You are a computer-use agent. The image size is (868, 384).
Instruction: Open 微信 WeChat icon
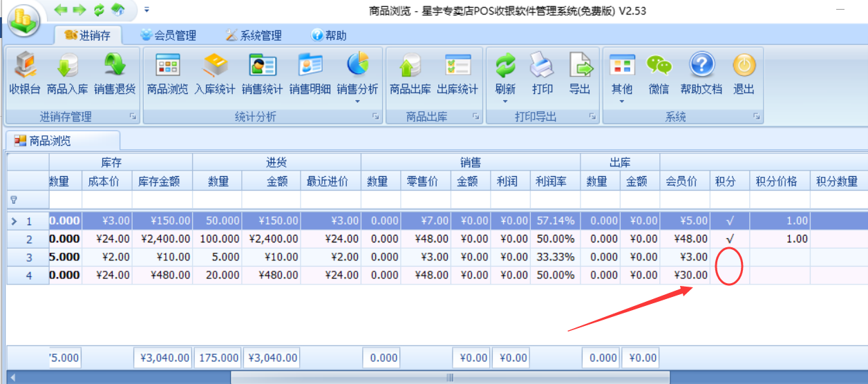(659, 73)
